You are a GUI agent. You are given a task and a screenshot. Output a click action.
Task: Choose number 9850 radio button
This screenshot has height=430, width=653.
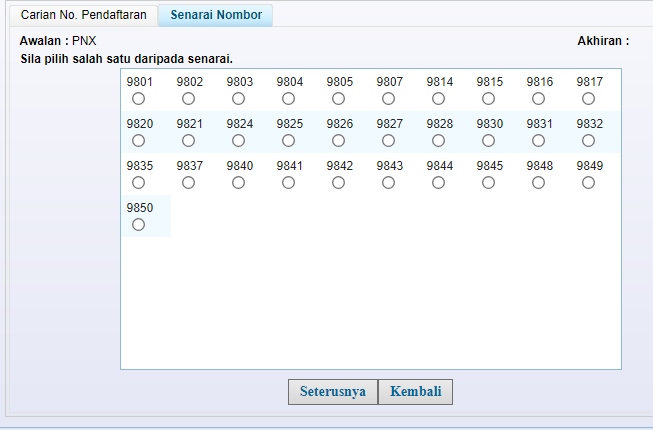138,225
